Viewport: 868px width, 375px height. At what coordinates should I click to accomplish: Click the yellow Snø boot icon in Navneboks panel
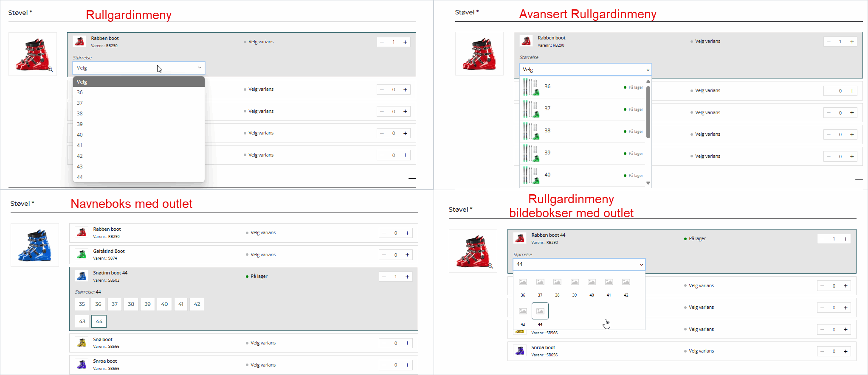point(81,343)
